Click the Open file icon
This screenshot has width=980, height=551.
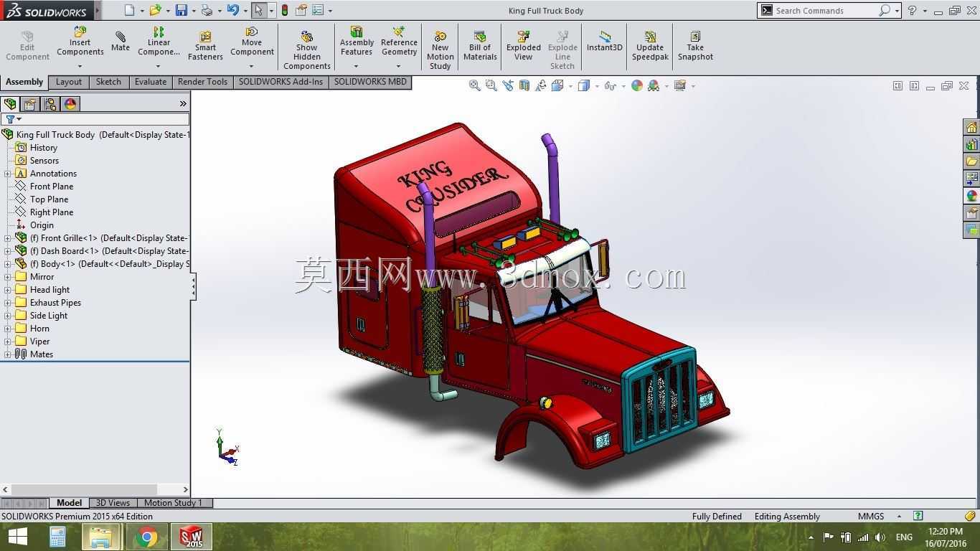tap(154, 10)
